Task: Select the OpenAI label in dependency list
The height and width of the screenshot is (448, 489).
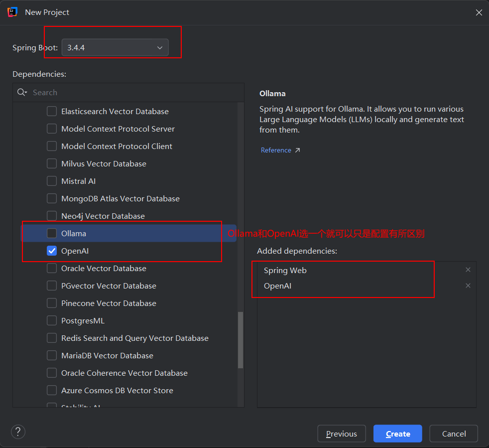Action: point(75,251)
